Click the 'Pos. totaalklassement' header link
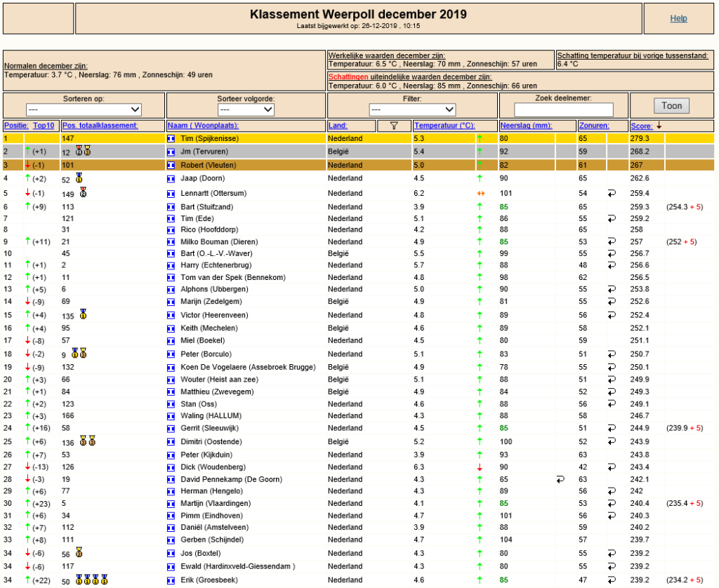719x588 pixels. [x=100, y=126]
